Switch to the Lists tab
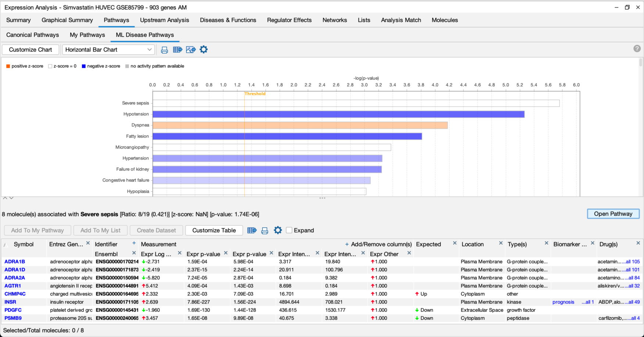 point(364,20)
